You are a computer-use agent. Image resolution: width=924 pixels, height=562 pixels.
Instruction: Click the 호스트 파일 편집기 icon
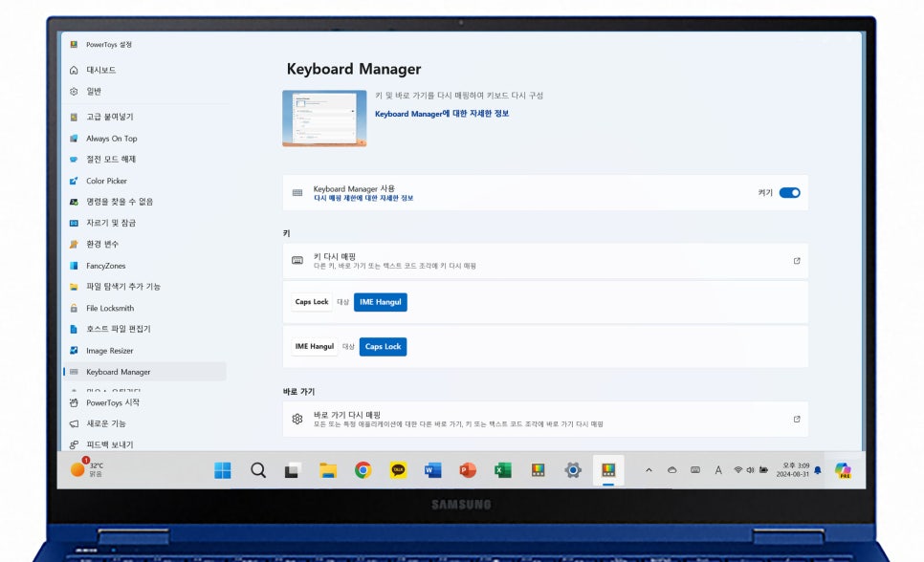pyautogui.click(x=74, y=330)
